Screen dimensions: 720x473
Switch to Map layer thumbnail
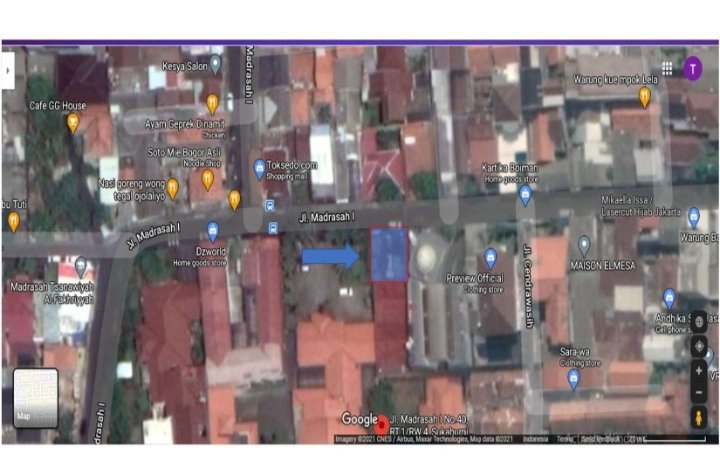[35, 397]
